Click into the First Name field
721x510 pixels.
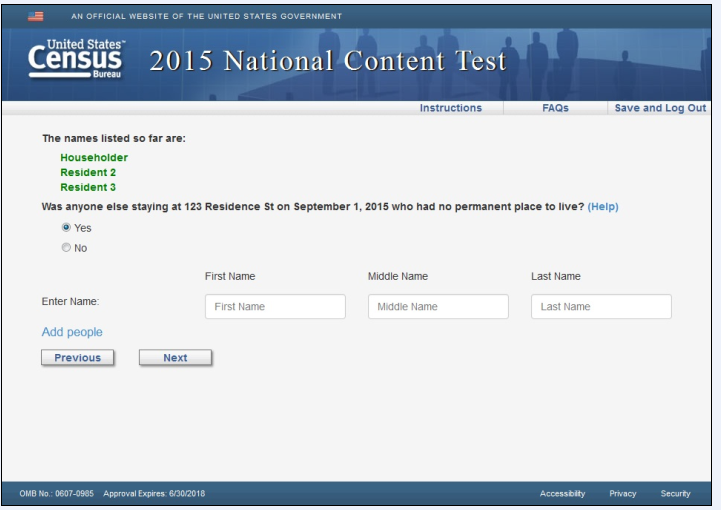point(275,306)
